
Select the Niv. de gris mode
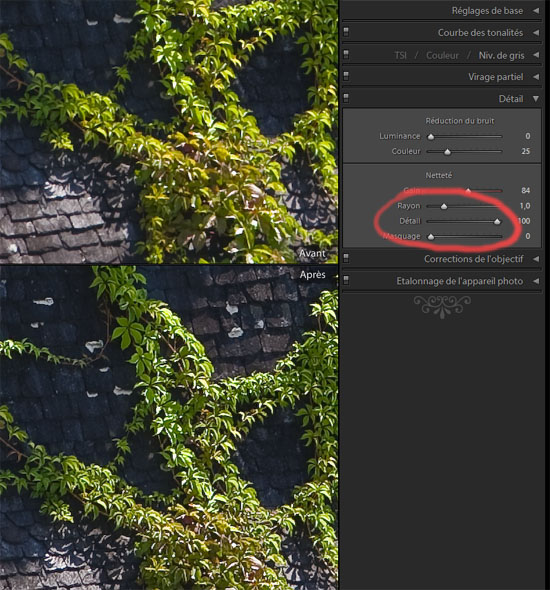tap(501, 55)
